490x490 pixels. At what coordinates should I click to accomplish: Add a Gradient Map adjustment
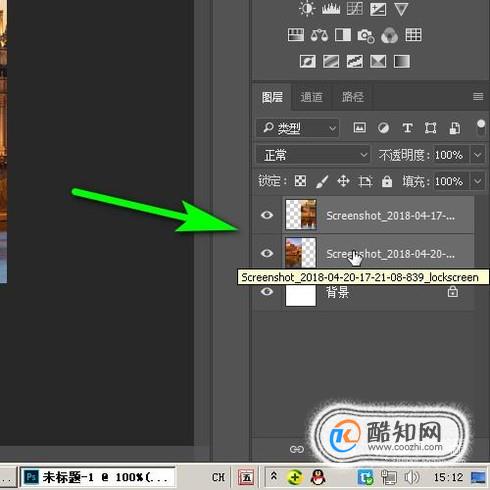click(402, 61)
